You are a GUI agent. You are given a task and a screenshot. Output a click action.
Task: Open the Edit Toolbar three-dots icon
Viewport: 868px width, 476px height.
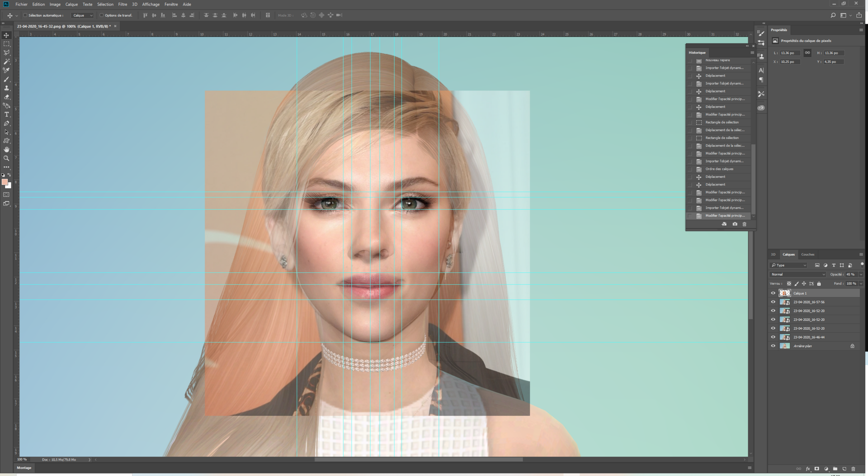(6, 167)
